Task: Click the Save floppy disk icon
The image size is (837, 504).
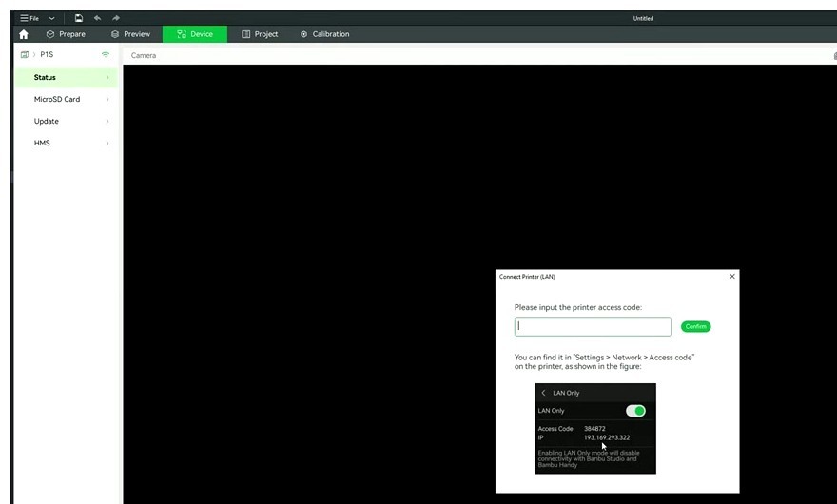Action: [x=78, y=18]
